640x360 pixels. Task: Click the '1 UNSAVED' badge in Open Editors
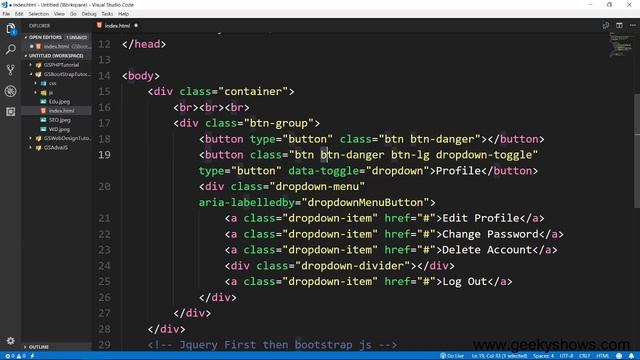77,37
